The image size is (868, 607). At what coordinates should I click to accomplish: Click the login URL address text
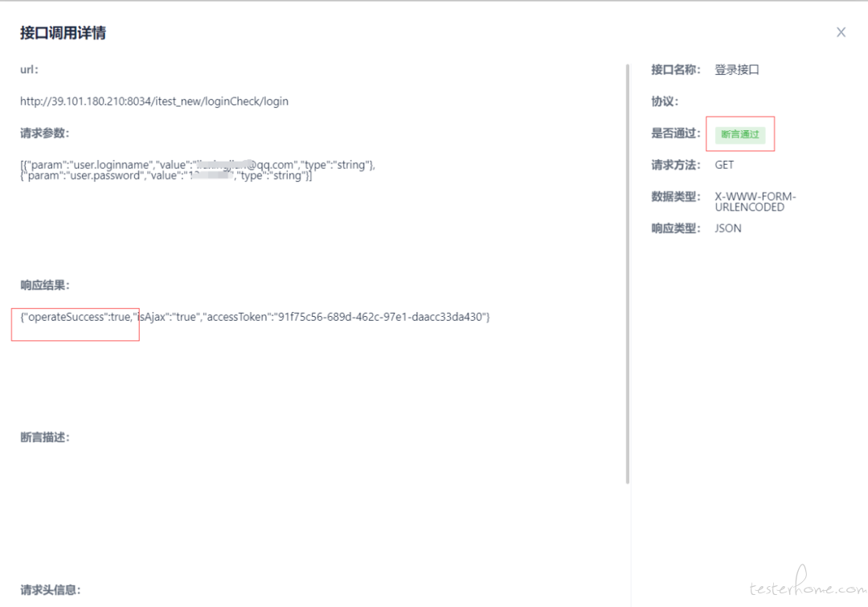(154, 101)
